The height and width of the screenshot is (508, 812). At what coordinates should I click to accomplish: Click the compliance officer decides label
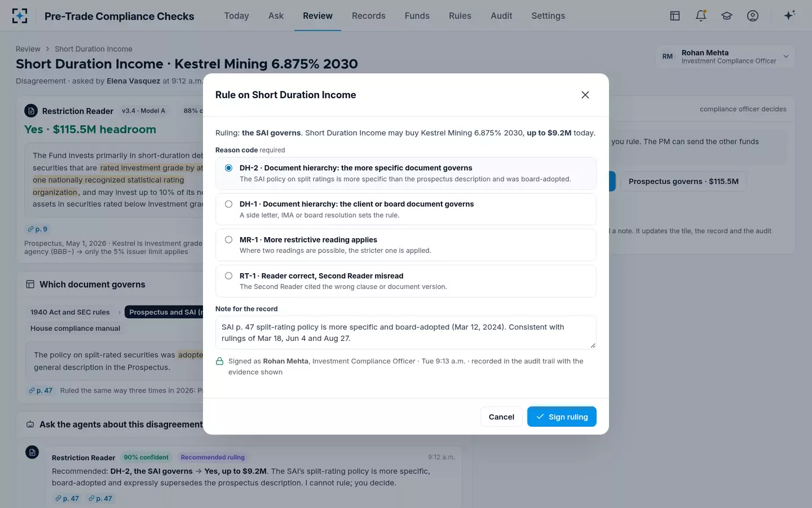point(743,109)
